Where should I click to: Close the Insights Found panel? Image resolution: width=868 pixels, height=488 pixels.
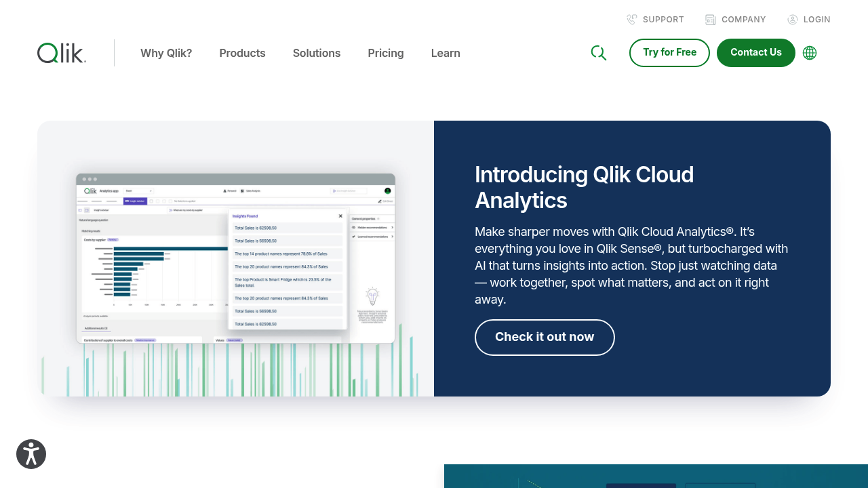tap(340, 216)
